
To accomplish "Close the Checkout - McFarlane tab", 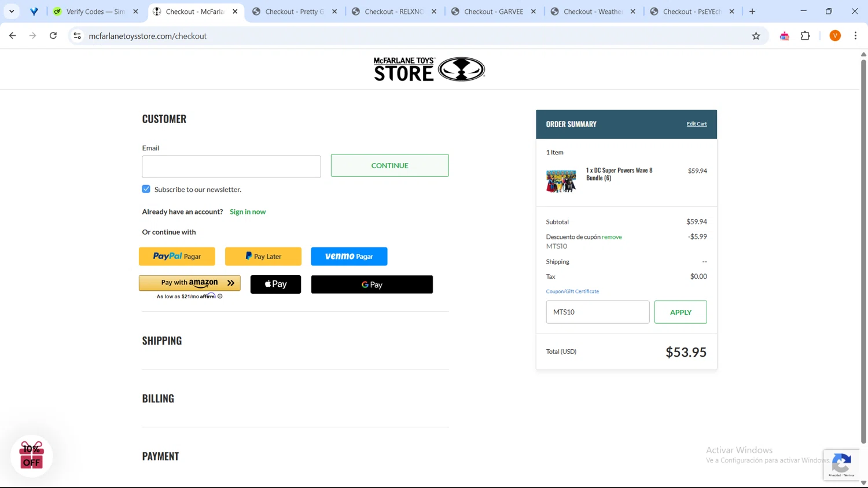I will point(235,12).
